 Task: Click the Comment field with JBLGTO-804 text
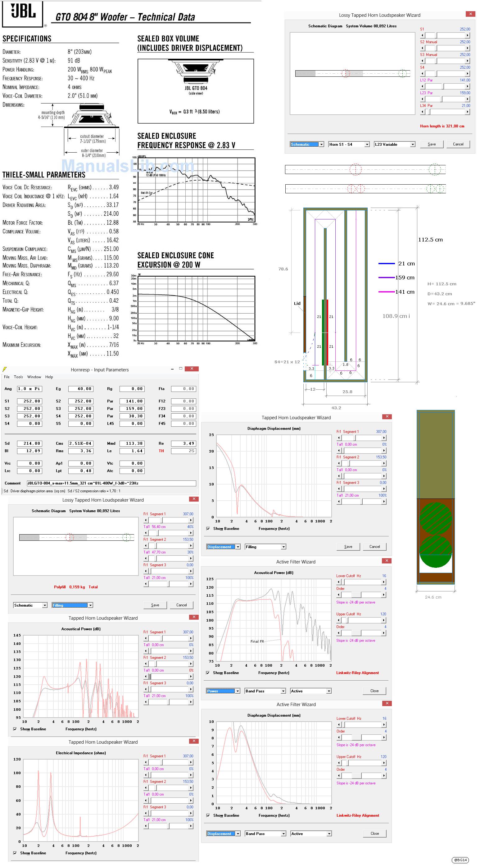point(111,484)
